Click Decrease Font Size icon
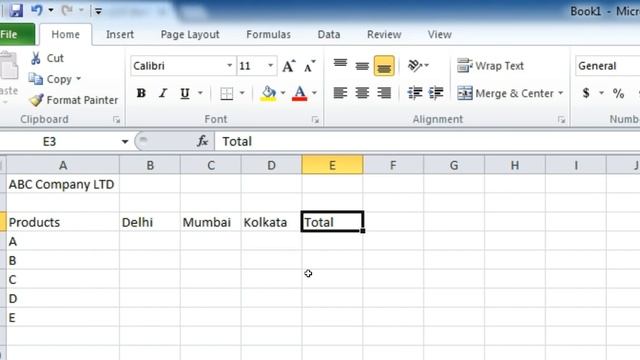The width and height of the screenshot is (640, 360). [x=310, y=66]
